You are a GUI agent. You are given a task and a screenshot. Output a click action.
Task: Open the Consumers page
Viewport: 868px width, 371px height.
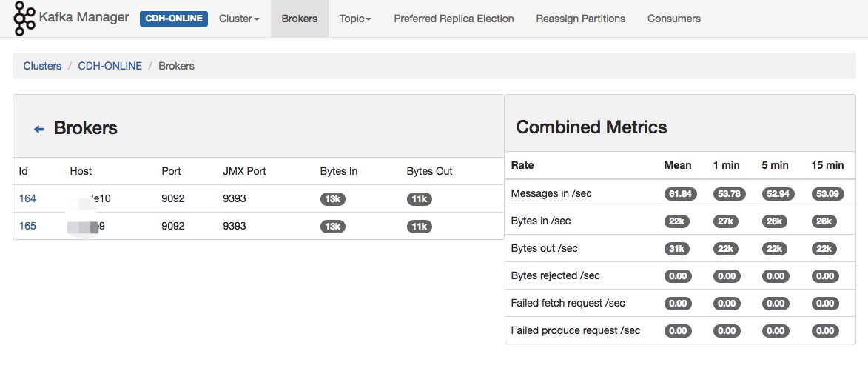[x=673, y=19]
